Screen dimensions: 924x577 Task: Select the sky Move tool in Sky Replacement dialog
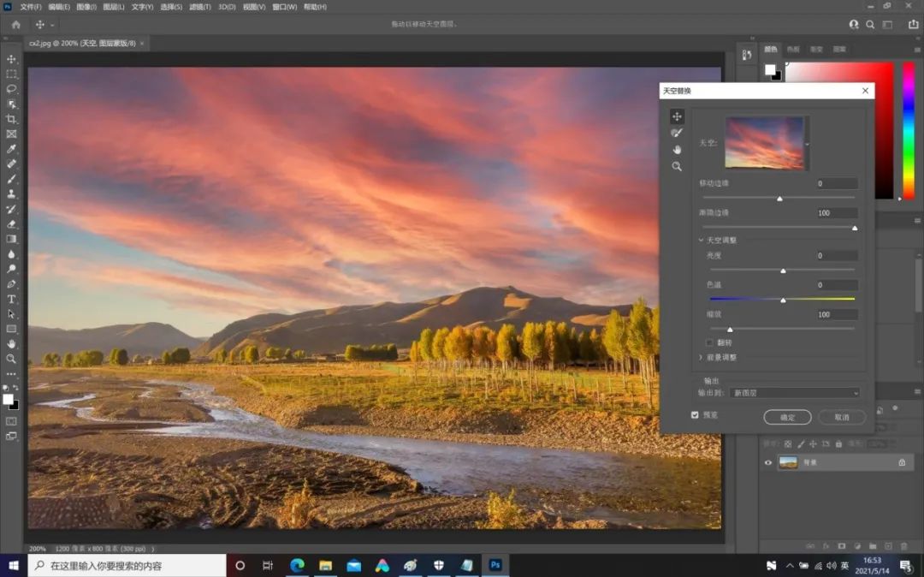pyautogui.click(x=677, y=116)
